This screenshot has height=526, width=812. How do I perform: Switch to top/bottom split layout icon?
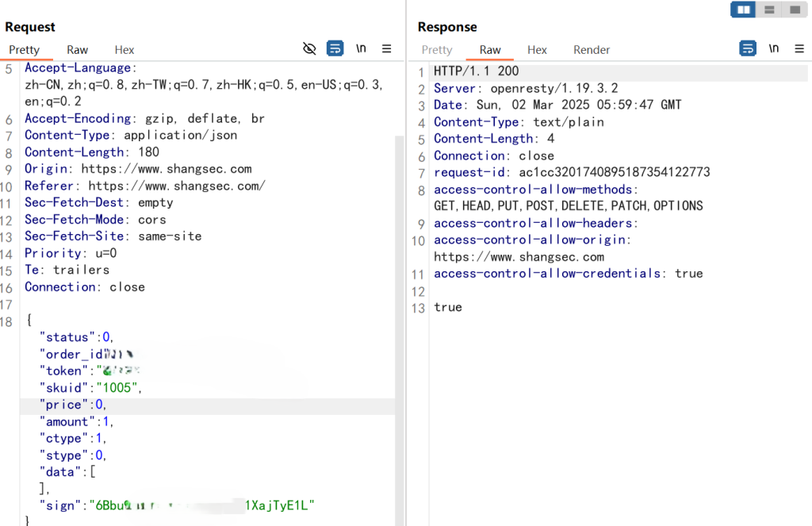pos(768,10)
